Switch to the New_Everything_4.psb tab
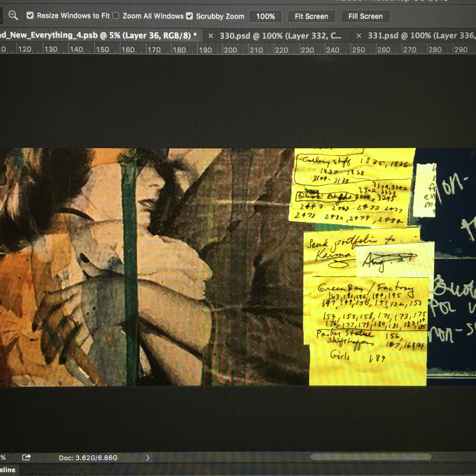 99,35
